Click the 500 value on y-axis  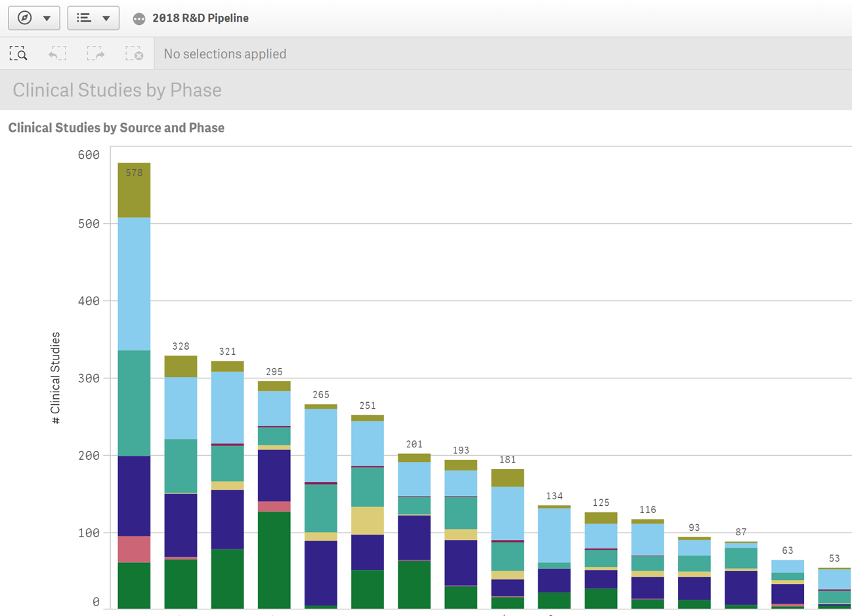click(x=89, y=224)
